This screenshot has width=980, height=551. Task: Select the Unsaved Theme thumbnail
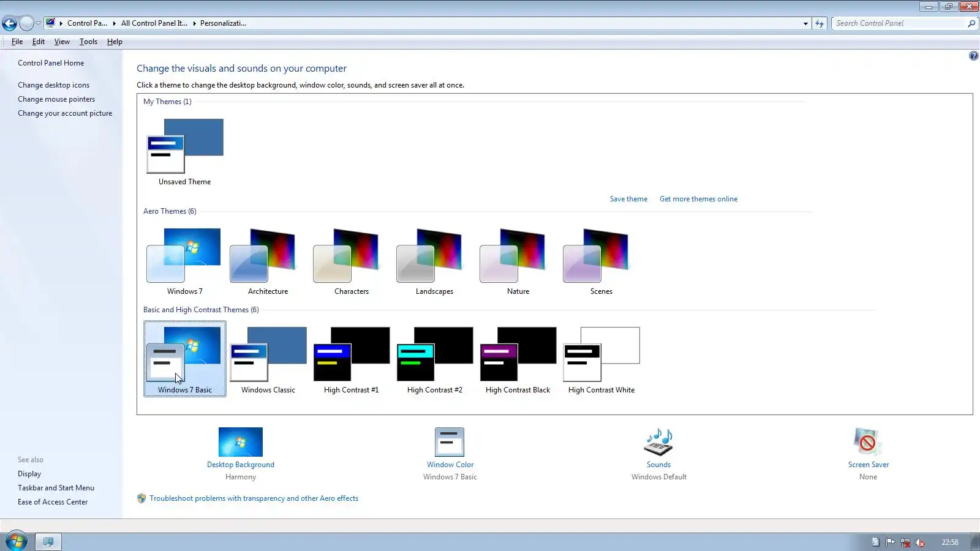[184, 152]
